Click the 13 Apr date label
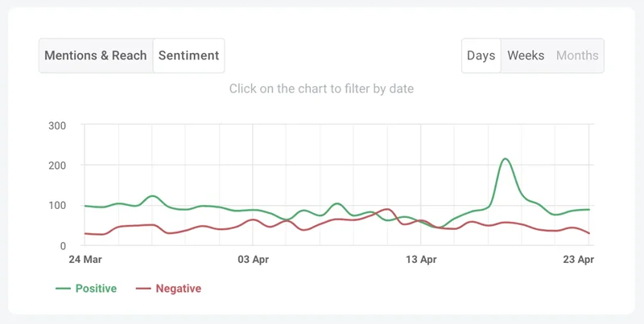 (421, 260)
